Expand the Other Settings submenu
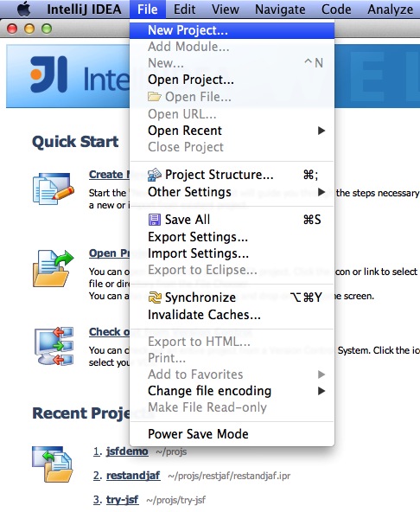Viewport: 420px width, 512px height. pyautogui.click(x=232, y=192)
